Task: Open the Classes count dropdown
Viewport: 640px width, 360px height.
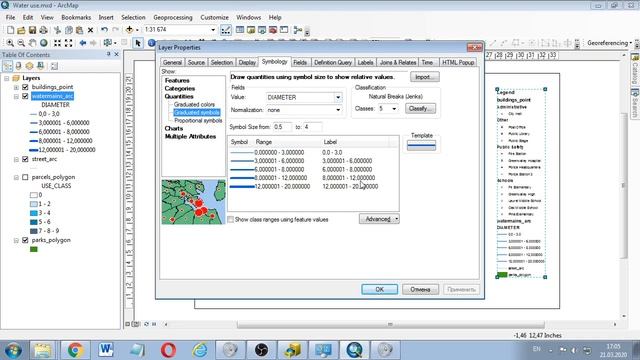Action: pyautogui.click(x=394, y=109)
